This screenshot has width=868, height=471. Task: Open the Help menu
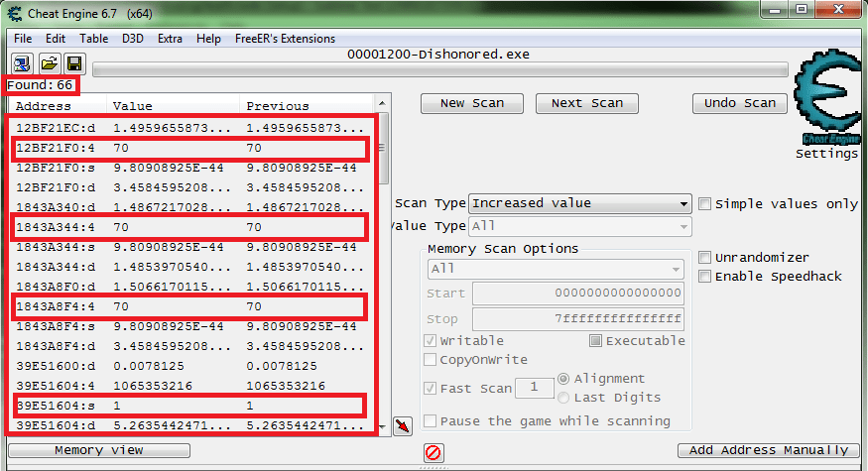click(x=208, y=39)
